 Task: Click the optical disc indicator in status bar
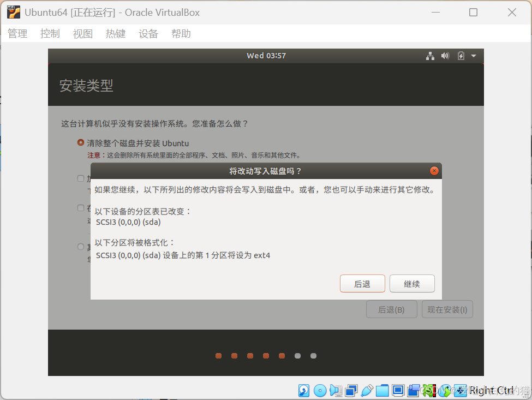[x=320, y=391]
